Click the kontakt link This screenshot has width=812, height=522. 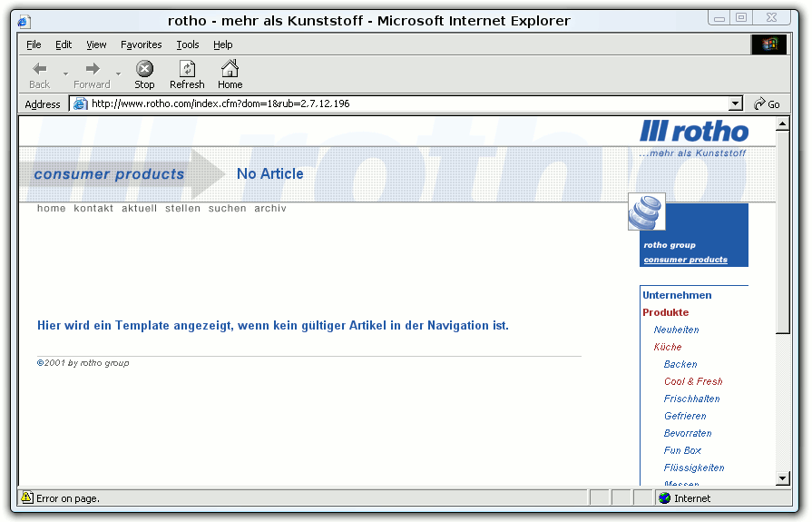93,209
